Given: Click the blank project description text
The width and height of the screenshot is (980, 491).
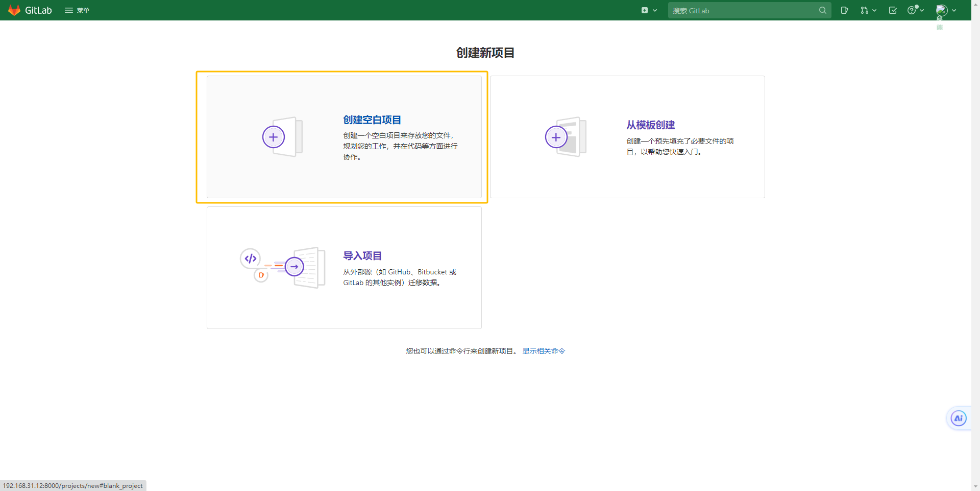Looking at the screenshot, I should [x=400, y=146].
